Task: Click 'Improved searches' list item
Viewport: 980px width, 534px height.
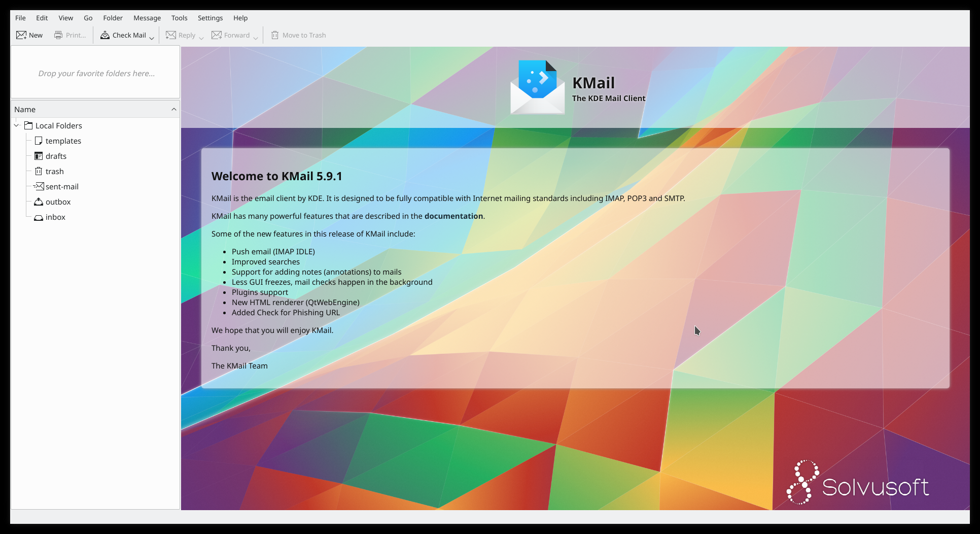Action: [x=266, y=261]
